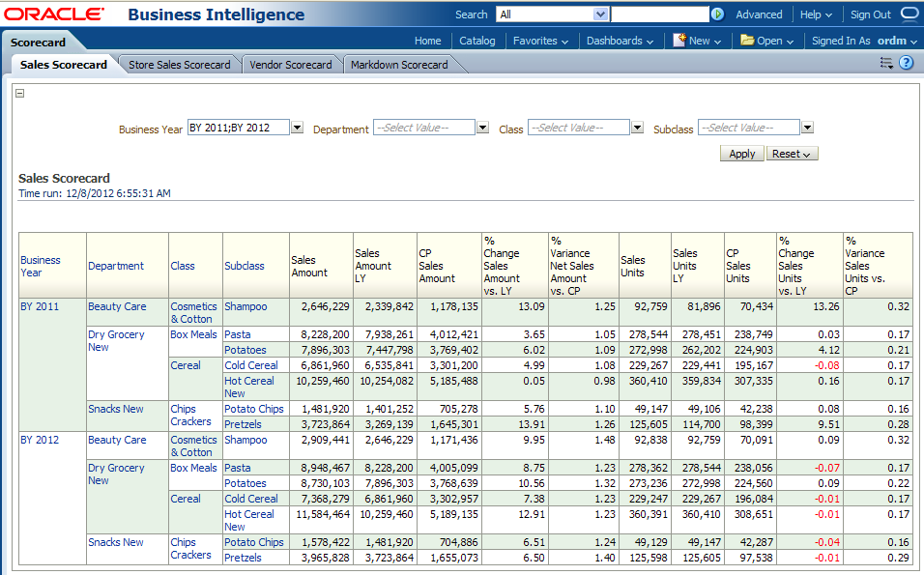Open the page options list icon
This screenshot has height=575, width=924.
tap(886, 63)
